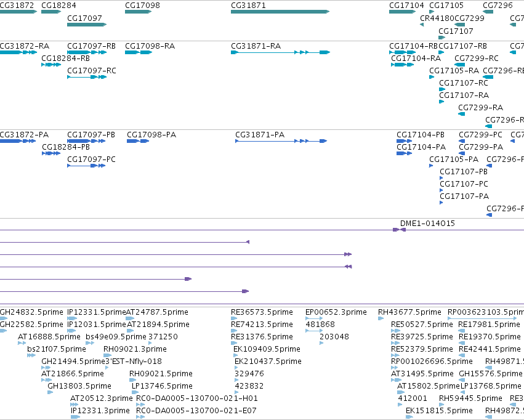Select transcript CG7299-RA

pos(462,115)
